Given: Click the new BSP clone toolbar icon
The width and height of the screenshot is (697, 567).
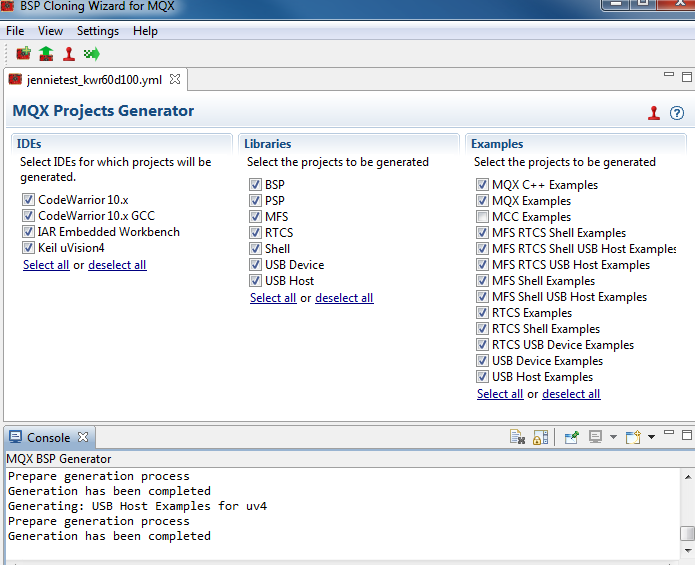Looking at the screenshot, I should pos(24,54).
